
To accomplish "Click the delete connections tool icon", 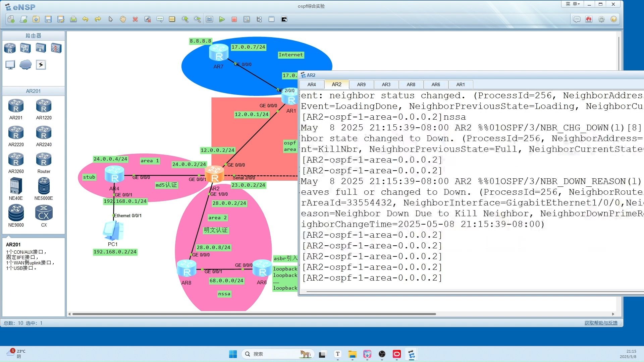I will click(148, 19).
